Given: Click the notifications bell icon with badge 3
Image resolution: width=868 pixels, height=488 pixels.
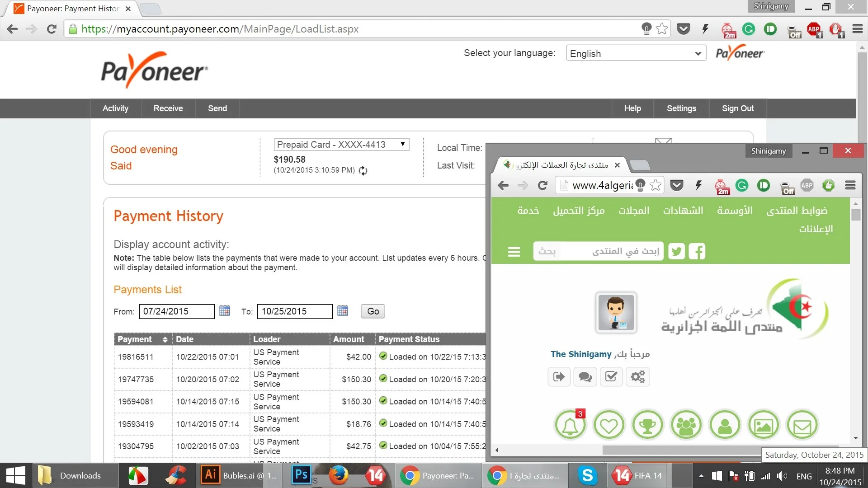Looking at the screenshot, I should 570,425.
